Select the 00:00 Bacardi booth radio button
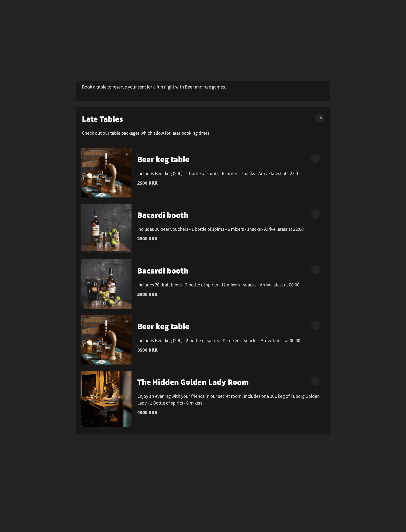 click(x=315, y=270)
